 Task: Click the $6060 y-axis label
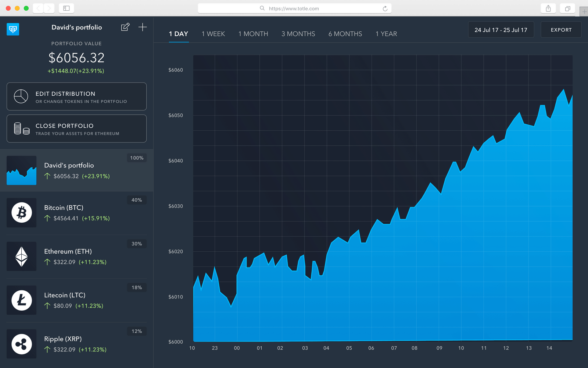[176, 70]
